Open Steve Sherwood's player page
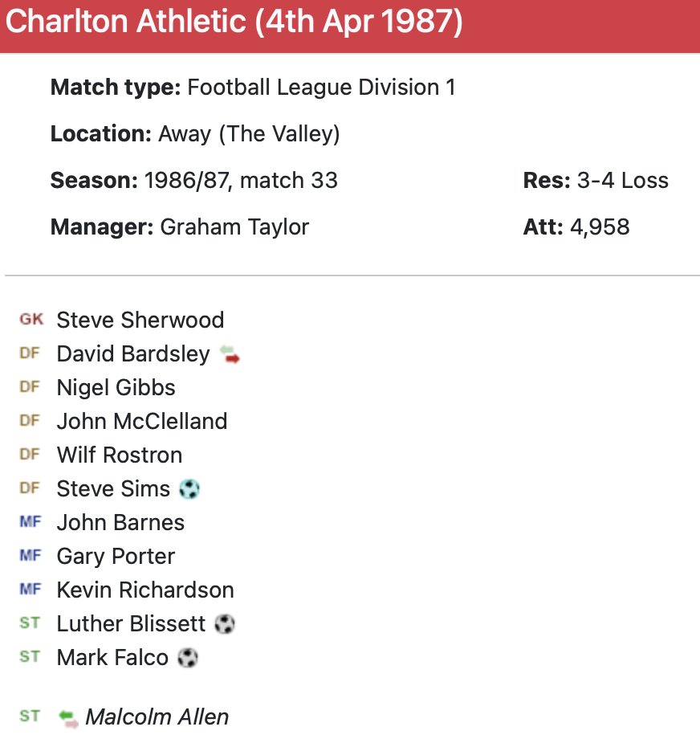Viewport: 700px width, 739px height. click(x=140, y=321)
